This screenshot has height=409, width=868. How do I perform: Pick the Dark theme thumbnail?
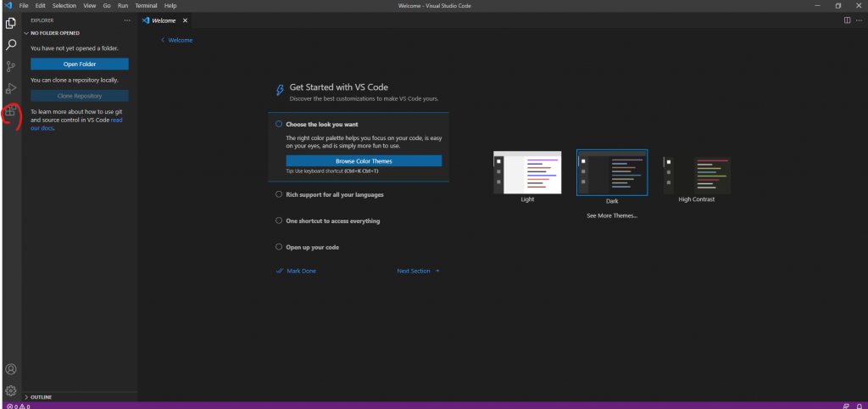coord(612,172)
